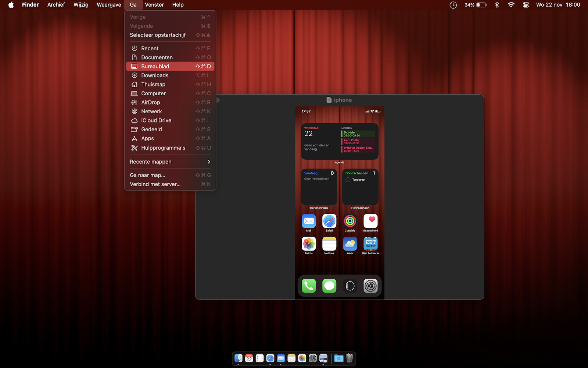This screenshot has width=588, height=368.
Task: Open the Venster menu
Action: [x=154, y=5]
